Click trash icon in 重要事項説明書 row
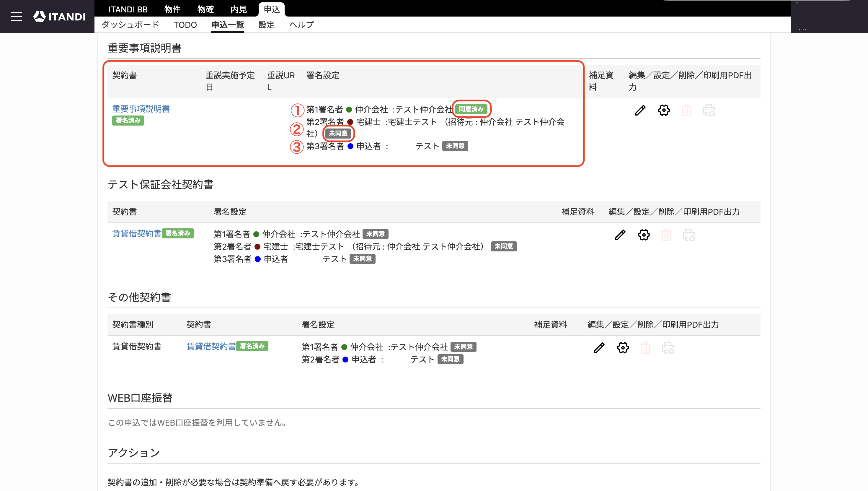 tap(686, 110)
